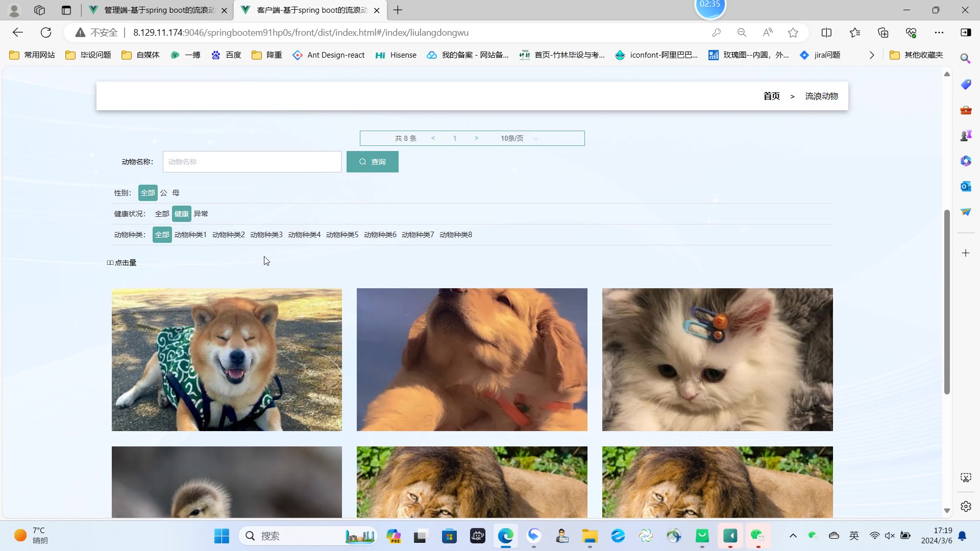980x551 pixels.
Task: Filter by 动物种类3
Action: [266, 235]
